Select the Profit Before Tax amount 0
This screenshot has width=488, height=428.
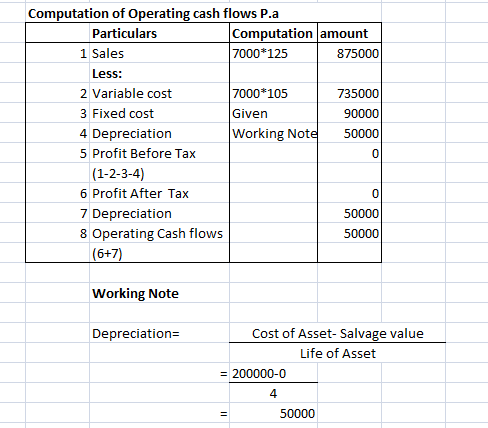coord(375,153)
